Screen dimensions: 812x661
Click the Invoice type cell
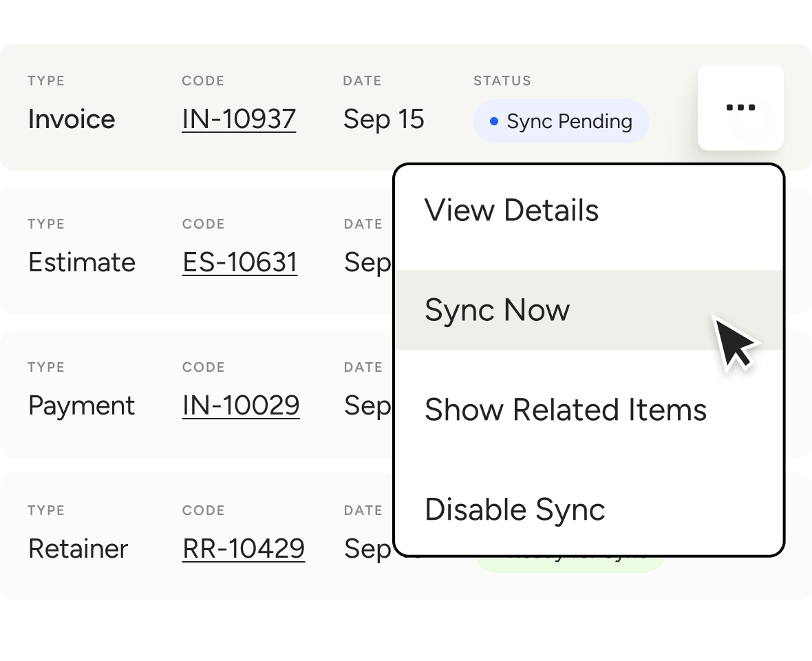coord(72,119)
